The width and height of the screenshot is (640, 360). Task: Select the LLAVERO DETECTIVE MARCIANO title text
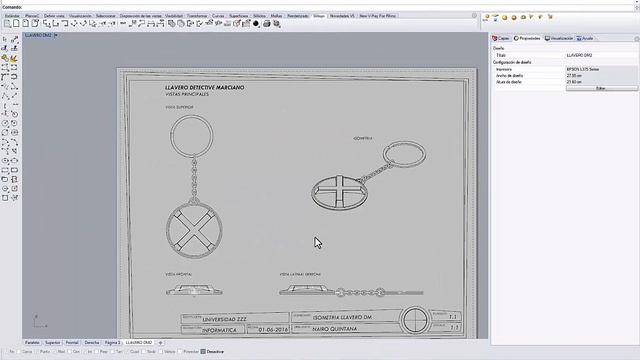[x=204, y=87]
